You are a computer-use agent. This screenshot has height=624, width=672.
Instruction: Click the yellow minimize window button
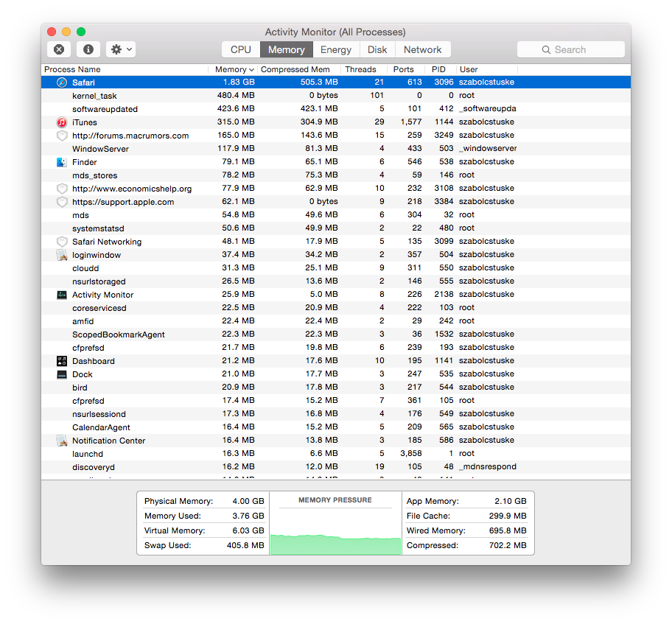[66, 32]
